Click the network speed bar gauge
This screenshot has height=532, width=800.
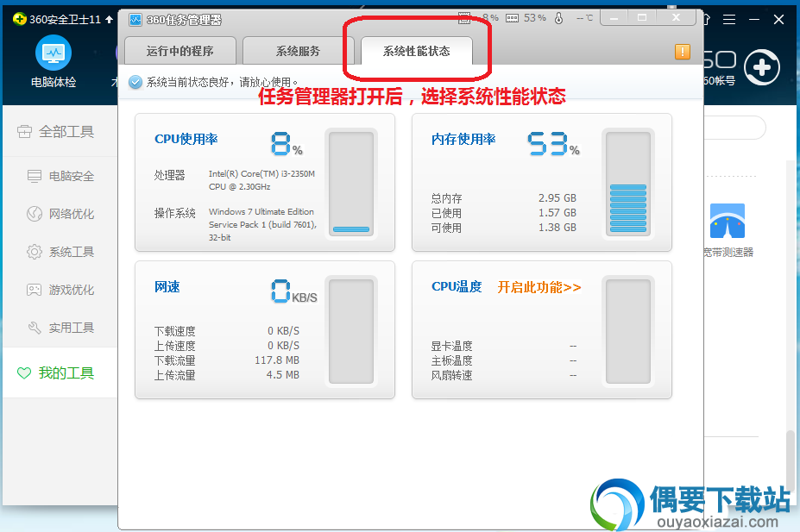(x=351, y=331)
